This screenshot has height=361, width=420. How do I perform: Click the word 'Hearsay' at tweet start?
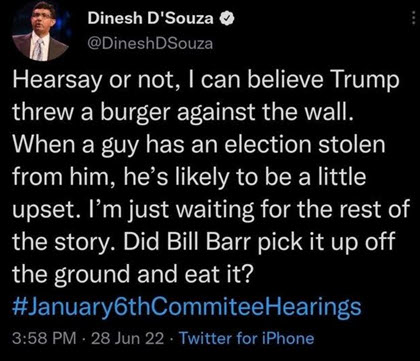56,81
